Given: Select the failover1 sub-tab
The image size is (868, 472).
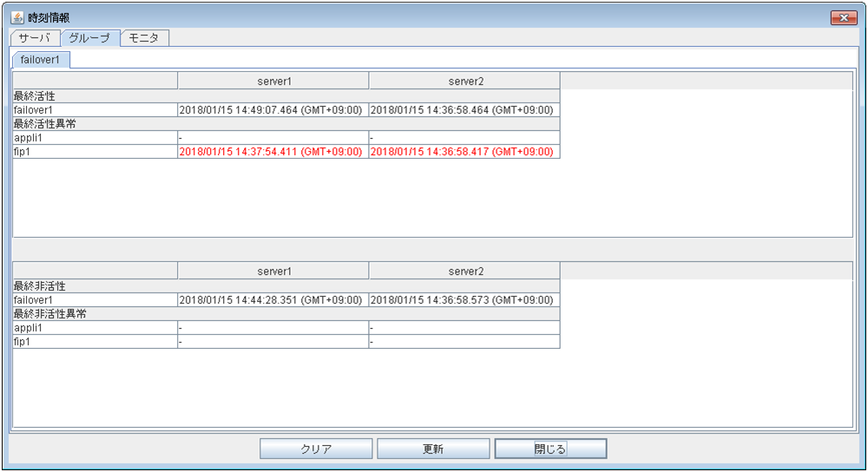Looking at the screenshot, I should click(41, 60).
